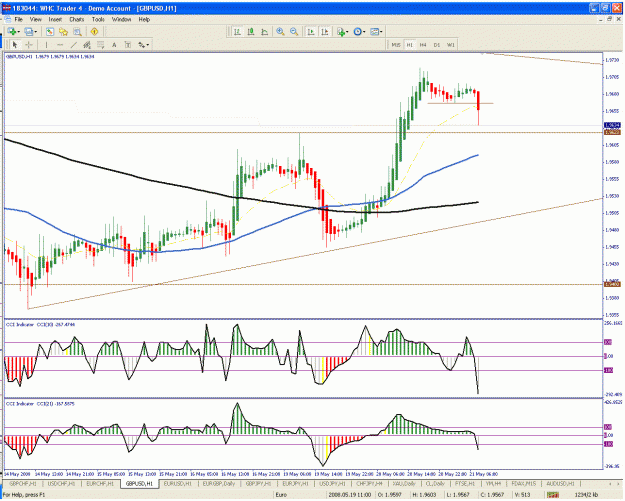Click the WHC Trader title bar icon
Image resolution: width=625 pixels, height=501 pixels.
coord(6,8)
